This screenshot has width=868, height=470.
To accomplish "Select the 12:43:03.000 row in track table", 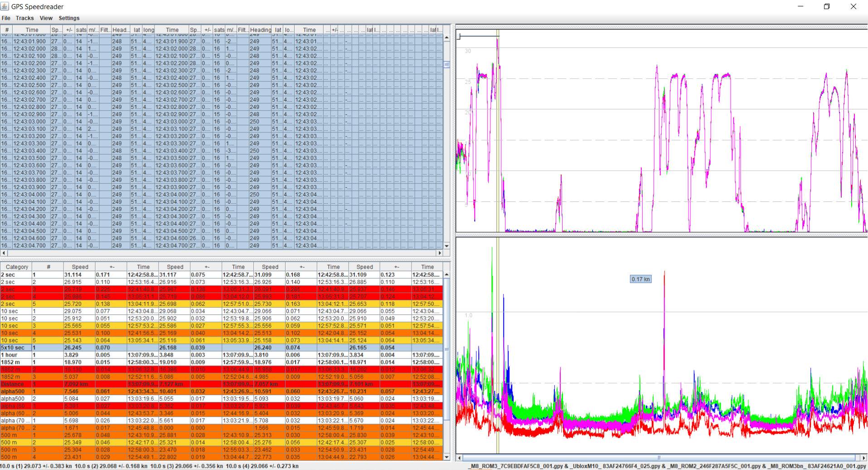I will point(29,122).
